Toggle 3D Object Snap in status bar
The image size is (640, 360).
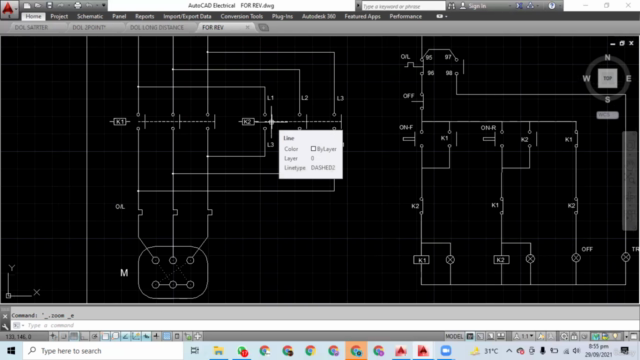(115, 336)
